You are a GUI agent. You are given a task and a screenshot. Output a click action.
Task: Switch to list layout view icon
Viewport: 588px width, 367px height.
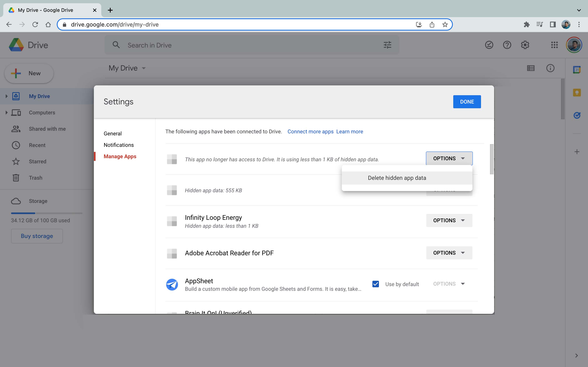coord(531,68)
